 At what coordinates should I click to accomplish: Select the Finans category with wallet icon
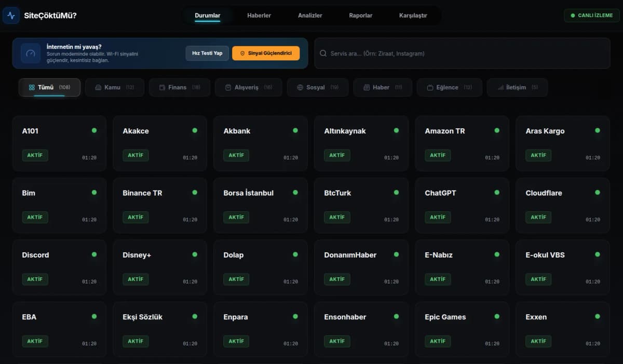click(x=179, y=87)
